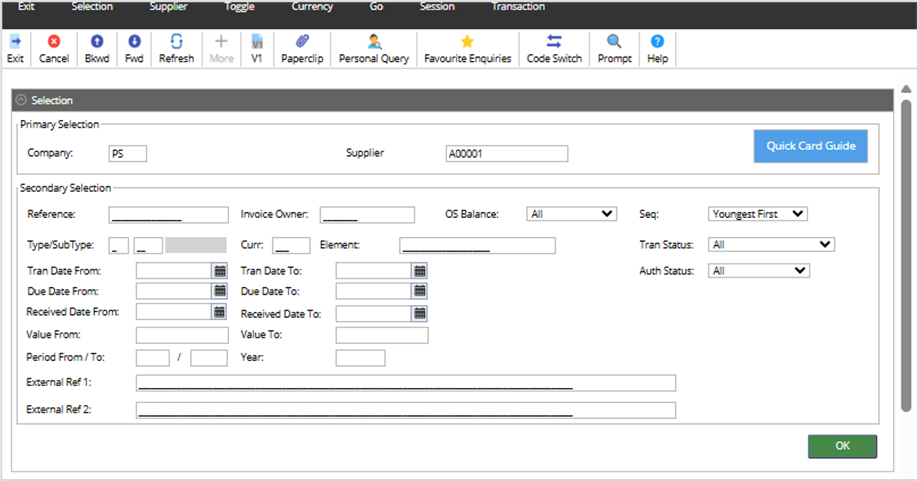Open the Seq Youngest First dropdown

point(758,214)
